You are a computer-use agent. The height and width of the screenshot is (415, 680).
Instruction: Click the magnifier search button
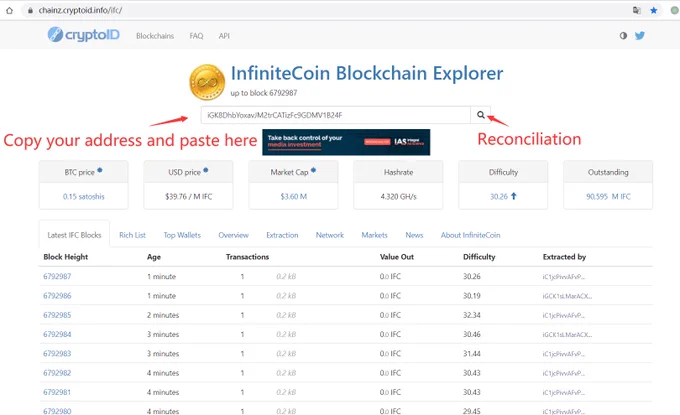(481, 115)
